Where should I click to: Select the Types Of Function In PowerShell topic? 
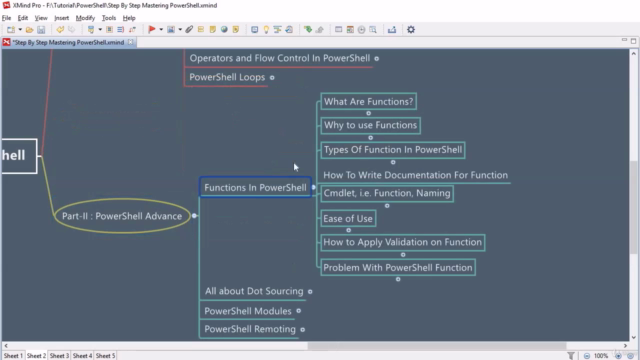tap(393, 150)
